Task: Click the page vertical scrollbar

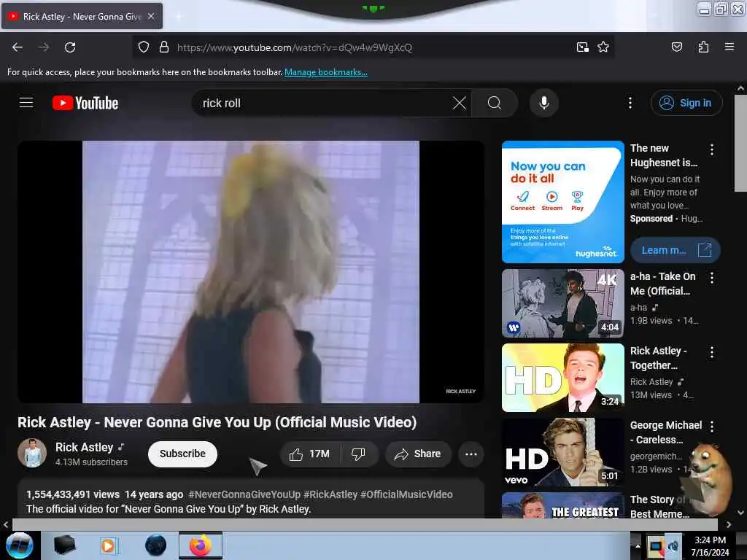Action: pos(740,143)
